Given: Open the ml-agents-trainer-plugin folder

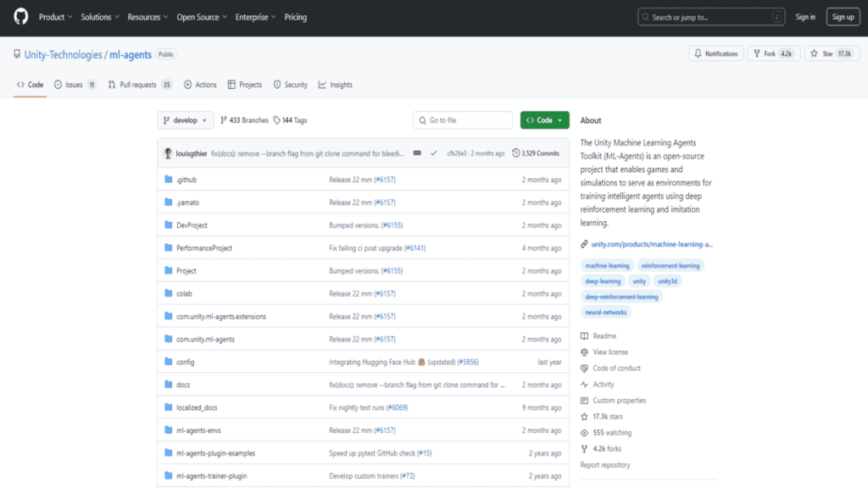Looking at the screenshot, I should tap(211, 476).
